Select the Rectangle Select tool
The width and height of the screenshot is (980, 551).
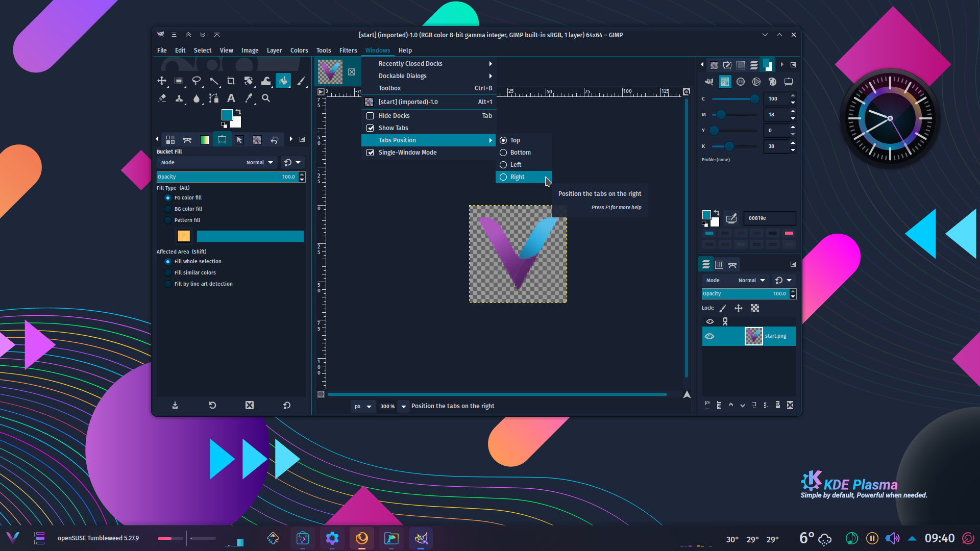point(179,81)
